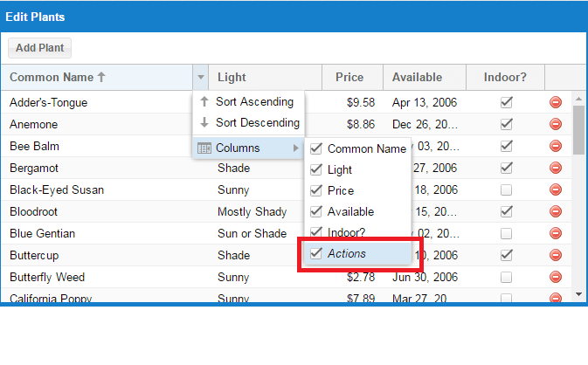Screen dimensions: 588x365
Task: Click the Columns grid icon in the menu
Action: pos(204,148)
